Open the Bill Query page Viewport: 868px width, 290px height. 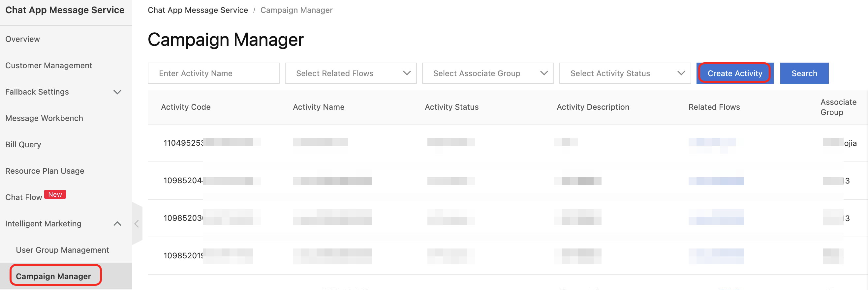tap(23, 144)
